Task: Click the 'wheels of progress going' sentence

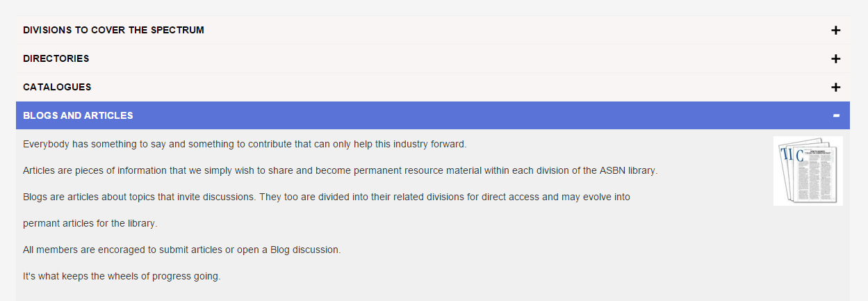Action: pos(122,276)
